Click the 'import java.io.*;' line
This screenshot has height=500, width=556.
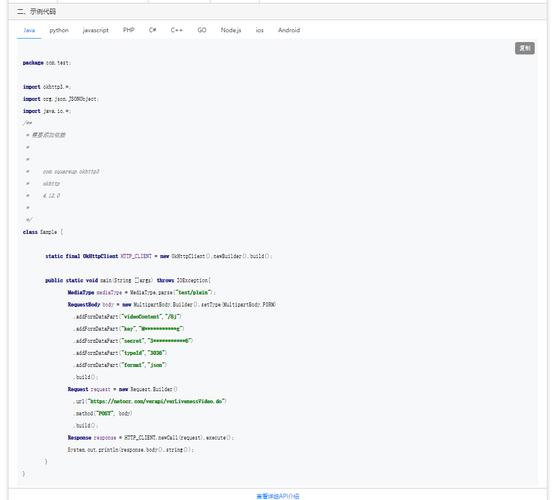[47, 111]
